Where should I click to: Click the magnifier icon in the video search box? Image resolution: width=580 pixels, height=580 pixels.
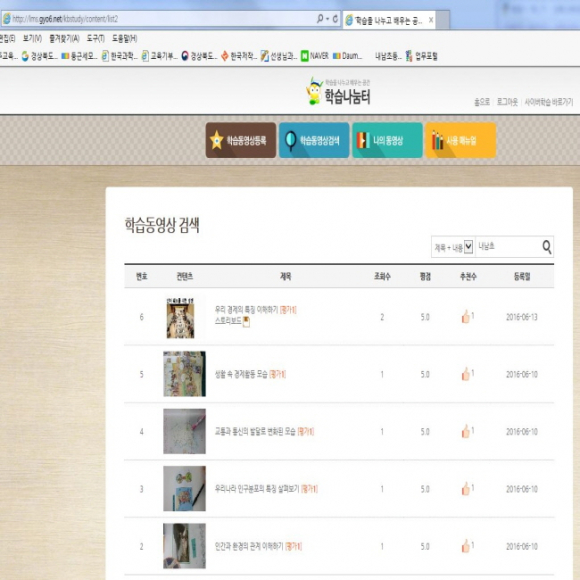coord(547,247)
